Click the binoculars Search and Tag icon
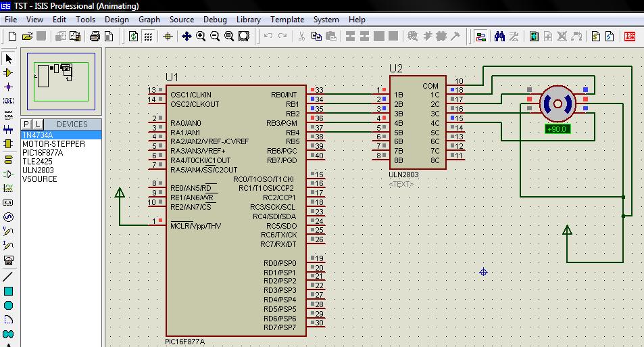Viewport: 644px width, 347px height. coord(499,36)
